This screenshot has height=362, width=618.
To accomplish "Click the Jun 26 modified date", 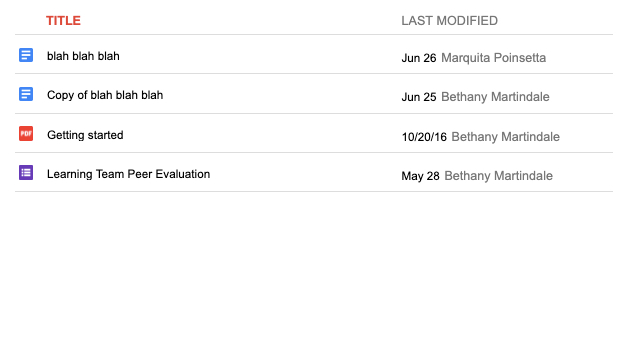I will click(419, 58).
